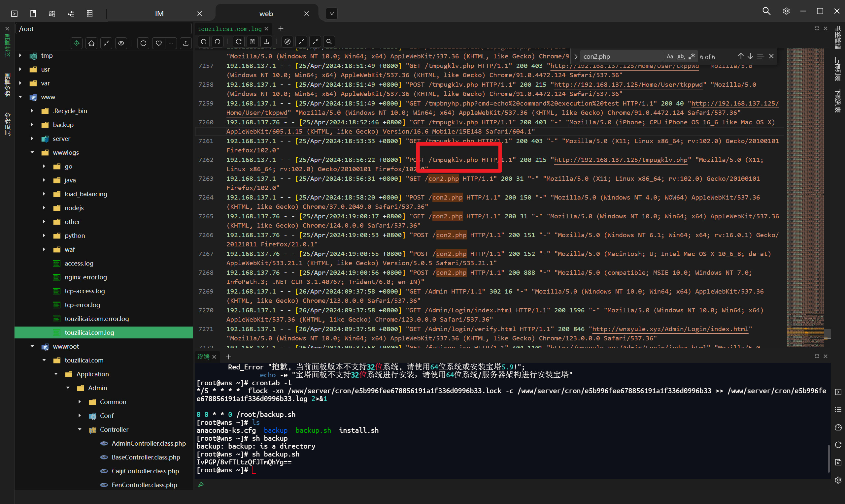Switch to the IM tab
This screenshot has height=504, width=845.
click(158, 11)
